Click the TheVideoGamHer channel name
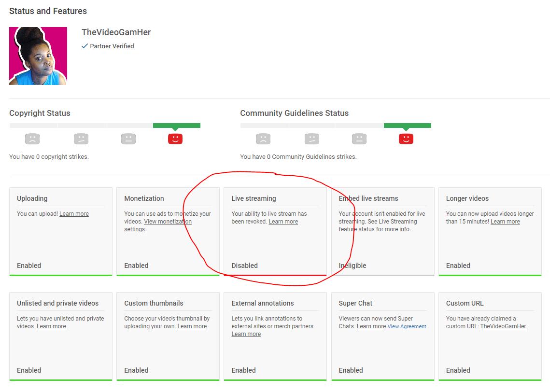The height and width of the screenshot is (392, 550). tap(116, 32)
